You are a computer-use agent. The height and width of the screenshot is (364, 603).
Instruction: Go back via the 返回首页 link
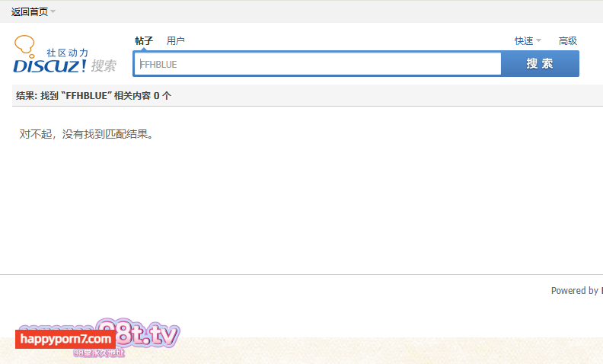tap(30, 11)
